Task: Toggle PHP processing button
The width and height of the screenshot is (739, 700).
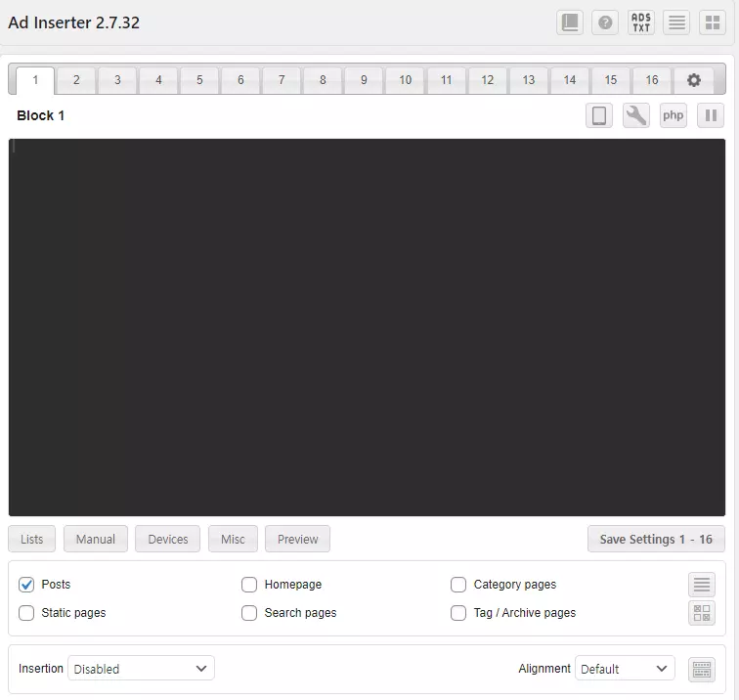Action: (673, 115)
